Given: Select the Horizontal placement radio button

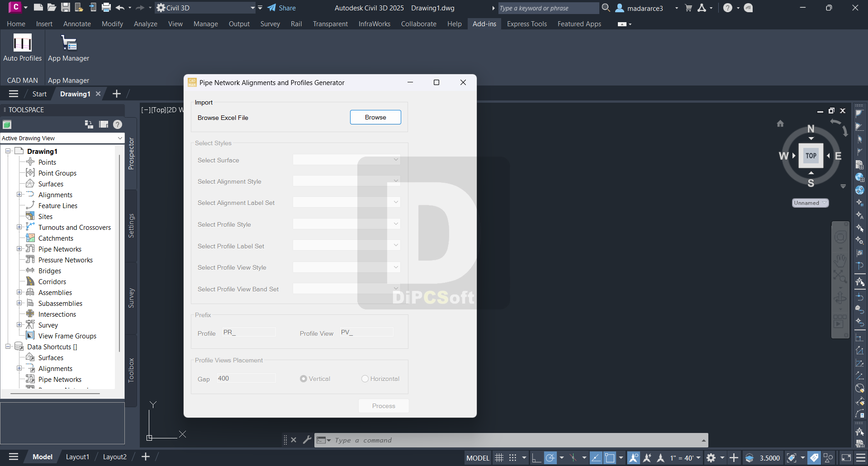Looking at the screenshot, I should (365, 379).
